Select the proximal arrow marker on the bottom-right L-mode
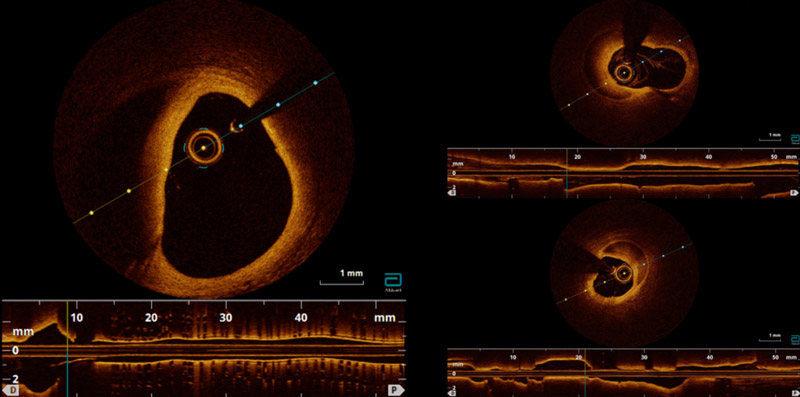Viewport: 800px width, 397px height. (x=794, y=392)
